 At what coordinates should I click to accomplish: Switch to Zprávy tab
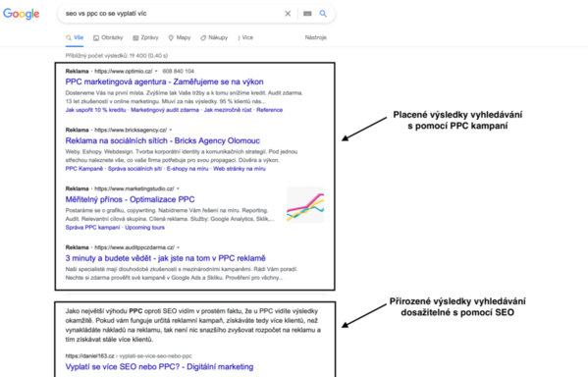coord(146,37)
